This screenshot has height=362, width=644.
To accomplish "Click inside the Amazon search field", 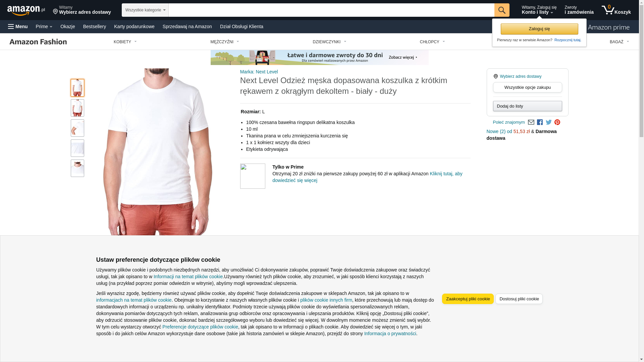I will [x=331, y=10].
